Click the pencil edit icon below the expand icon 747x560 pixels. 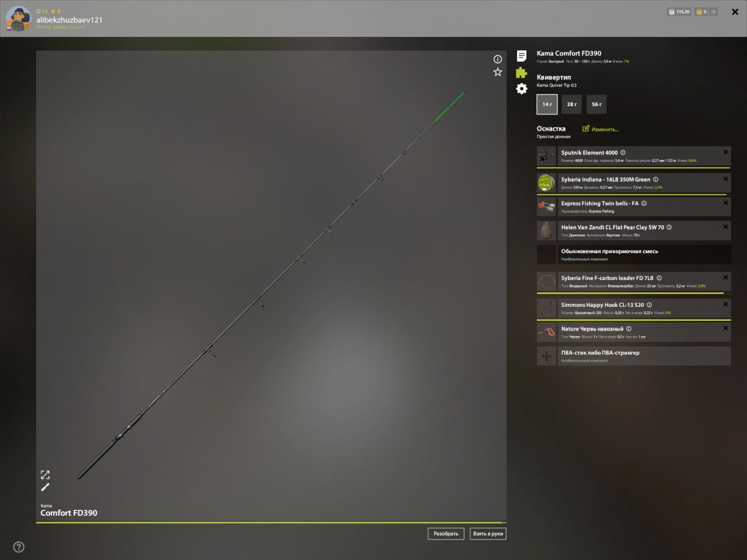click(46, 487)
